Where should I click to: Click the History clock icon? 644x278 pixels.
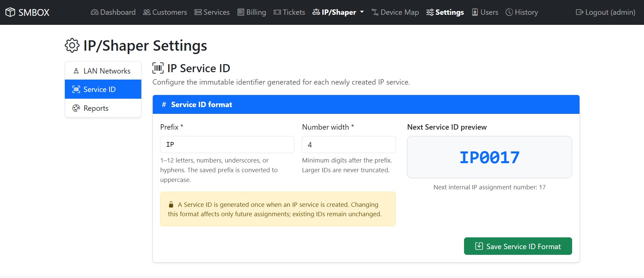[509, 12]
